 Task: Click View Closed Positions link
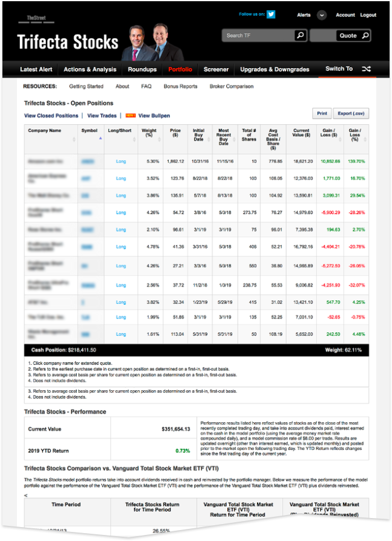click(51, 116)
